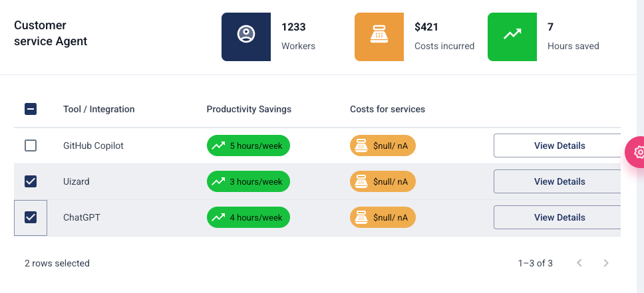This screenshot has width=644, height=293.
Task: Sort by Productivity Savings column header
Action: coord(249,109)
